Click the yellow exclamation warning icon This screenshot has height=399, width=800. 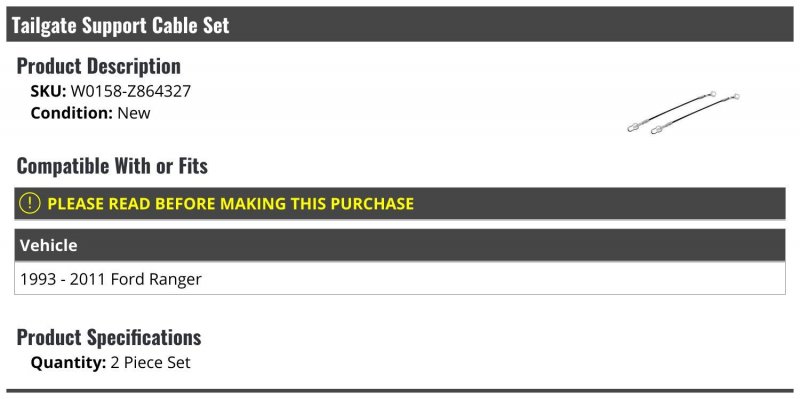(30, 203)
